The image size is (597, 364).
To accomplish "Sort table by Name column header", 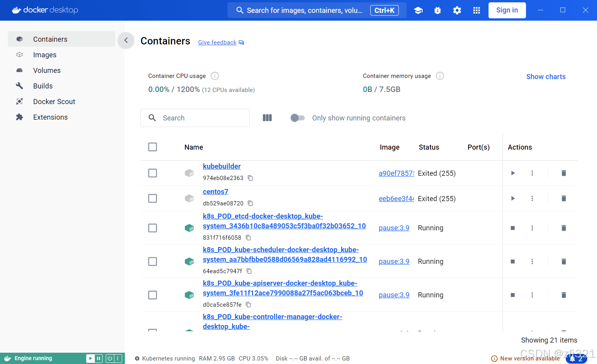I will 194,147.
